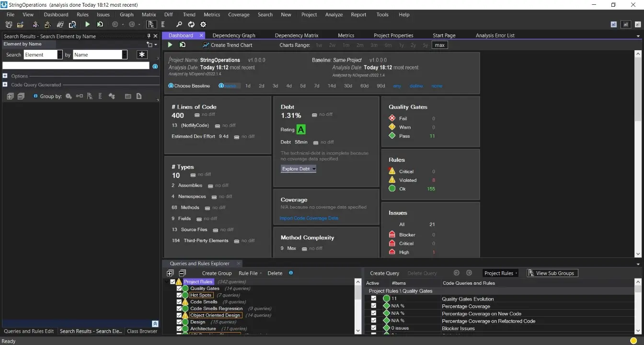The width and height of the screenshot is (644, 345).
Task: Click the search text input field
Action: click(x=76, y=66)
